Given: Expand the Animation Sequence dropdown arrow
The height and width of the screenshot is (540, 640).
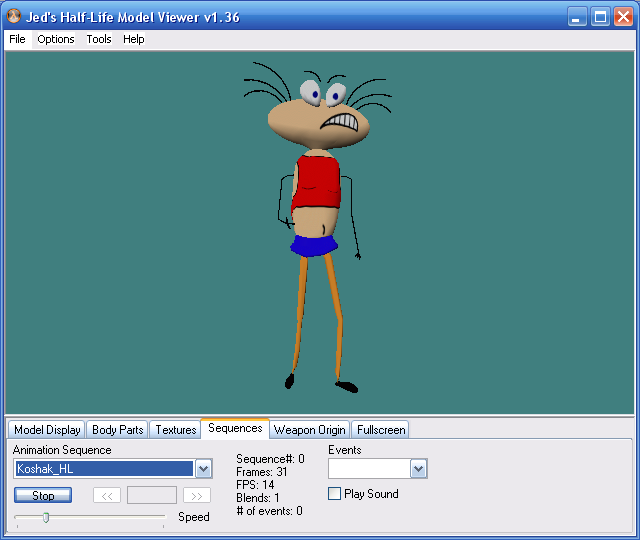Looking at the screenshot, I should coord(203,469).
